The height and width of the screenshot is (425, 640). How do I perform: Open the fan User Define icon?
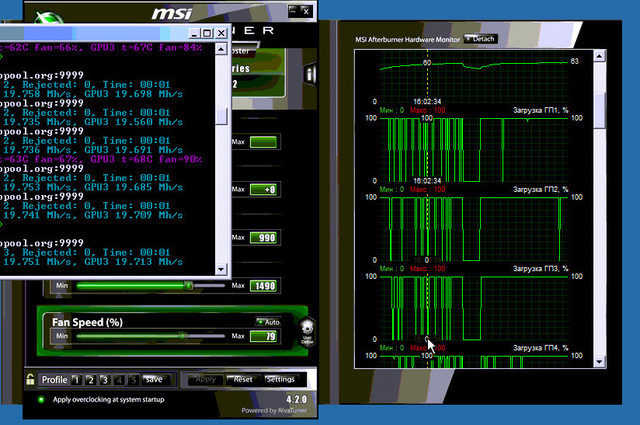(307, 333)
